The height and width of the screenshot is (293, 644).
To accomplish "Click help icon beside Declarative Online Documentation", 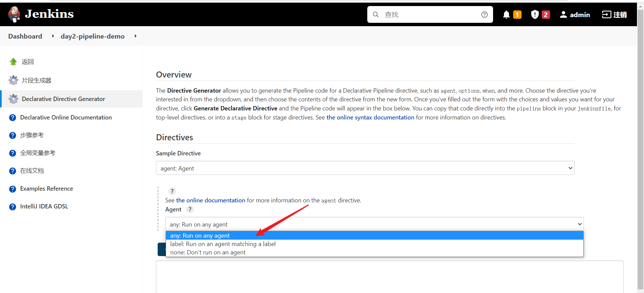I will tap(12, 117).
